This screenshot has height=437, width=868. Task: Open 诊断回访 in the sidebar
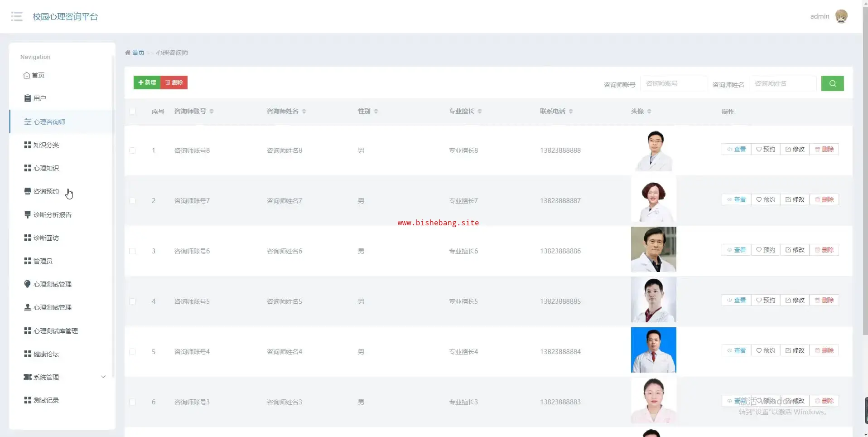click(62, 238)
